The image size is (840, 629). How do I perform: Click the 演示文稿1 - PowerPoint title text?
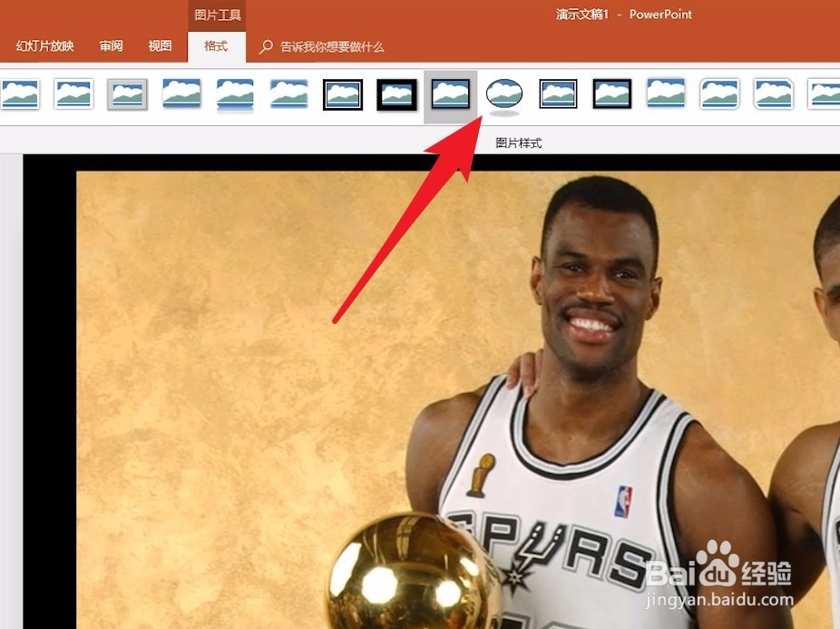(x=623, y=15)
